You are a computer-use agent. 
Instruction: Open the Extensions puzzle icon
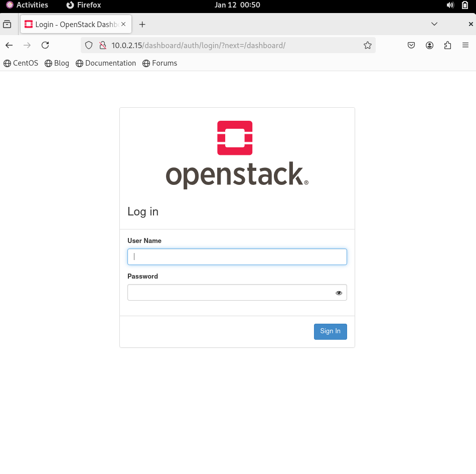(447, 45)
